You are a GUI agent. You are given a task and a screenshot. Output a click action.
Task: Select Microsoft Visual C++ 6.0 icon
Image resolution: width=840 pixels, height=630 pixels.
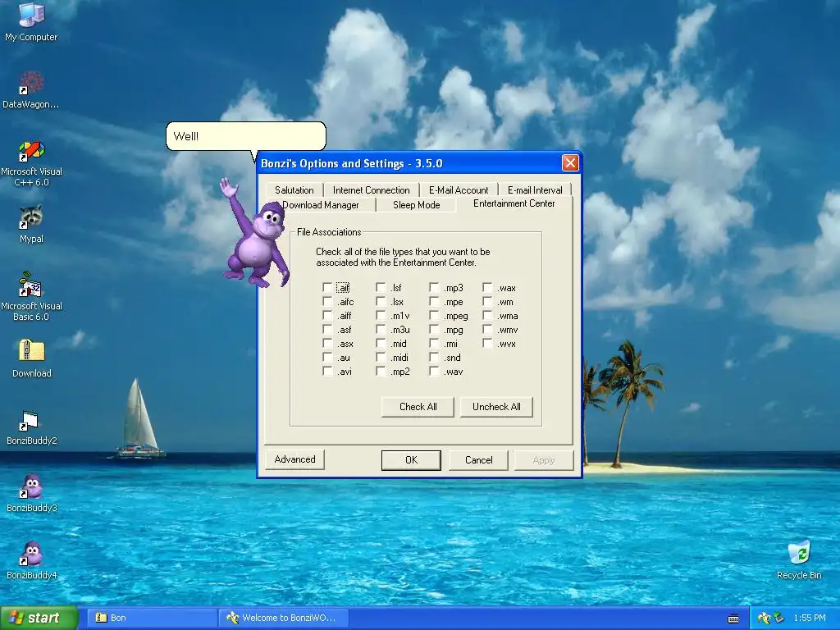31,163
